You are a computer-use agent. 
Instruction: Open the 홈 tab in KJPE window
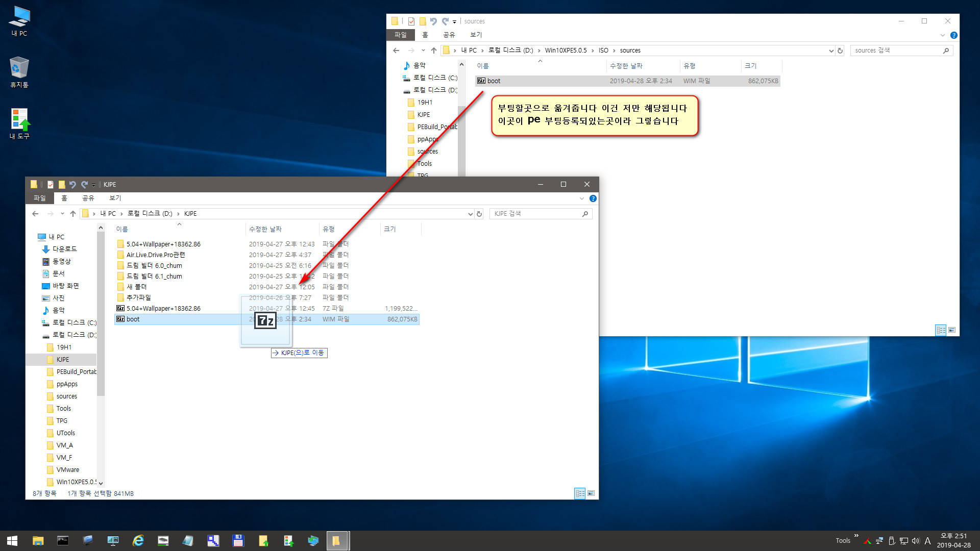pyautogui.click(x=64, y=198)
